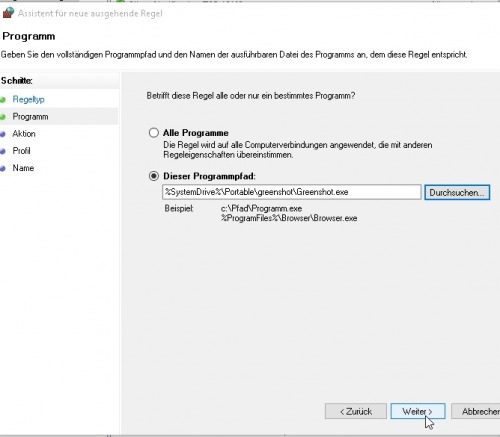Open the Regeltyp step link
The height and width of the screenshot is (437, 500).
28,99
